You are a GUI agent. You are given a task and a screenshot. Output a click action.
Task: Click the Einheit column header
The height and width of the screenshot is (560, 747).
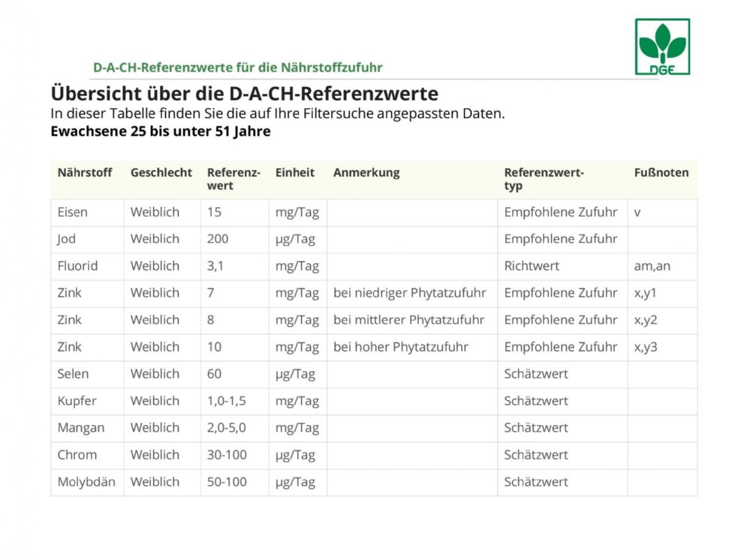click(x=295, y=173)
